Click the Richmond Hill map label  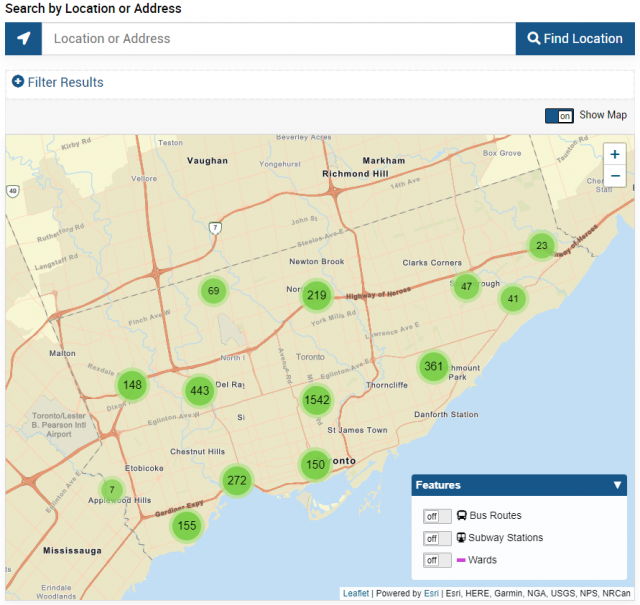click(x=356, y=173)
